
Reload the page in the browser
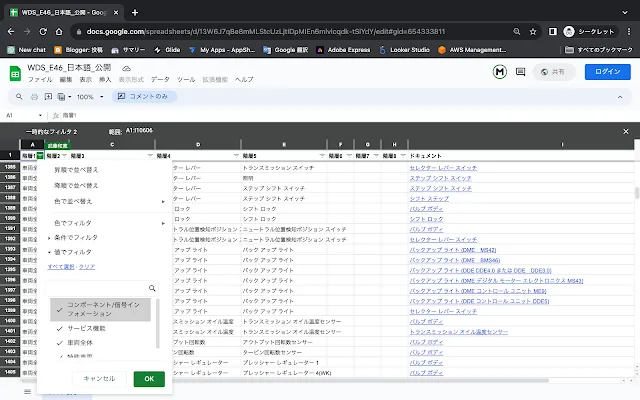click(x=43, y=31)
